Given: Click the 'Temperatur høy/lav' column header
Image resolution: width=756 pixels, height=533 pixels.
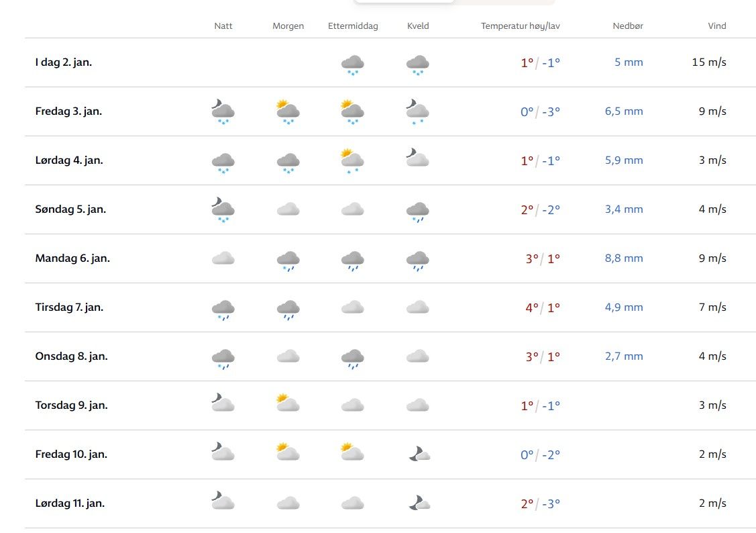Looking at the screenshot, I should 520,26.
